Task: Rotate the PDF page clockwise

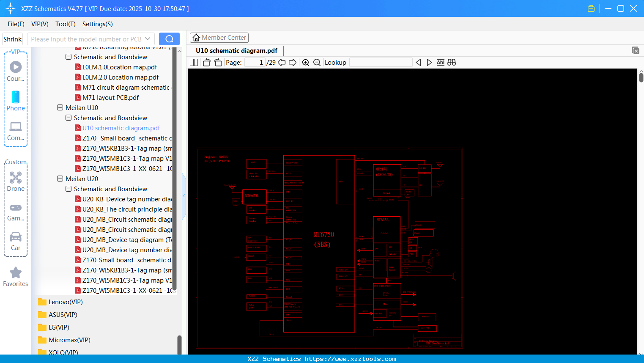Action: [x=217, y=62]
